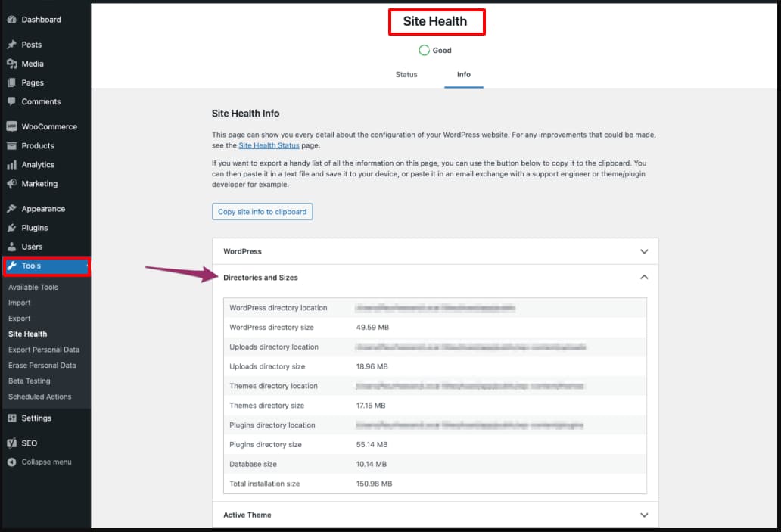Select WordPress directory size 49.59 MB
Viewport: 781px width, 532px height.
pyautogui.click(x=372, y=327)
